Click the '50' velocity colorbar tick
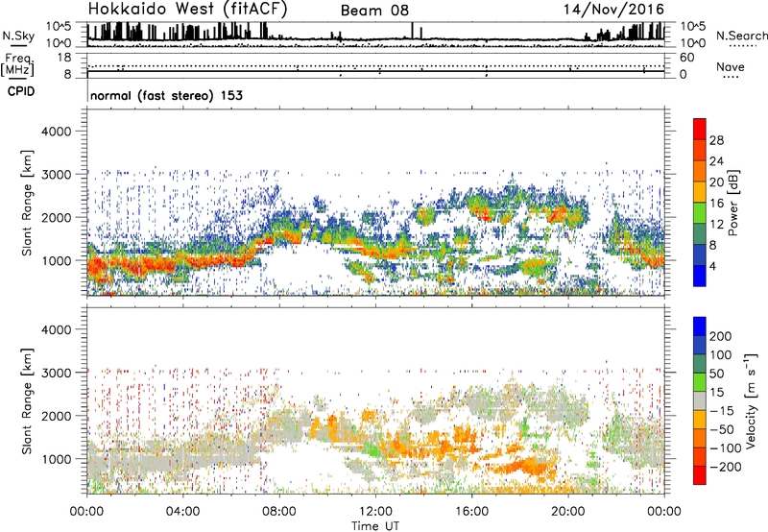 point(716,374)
